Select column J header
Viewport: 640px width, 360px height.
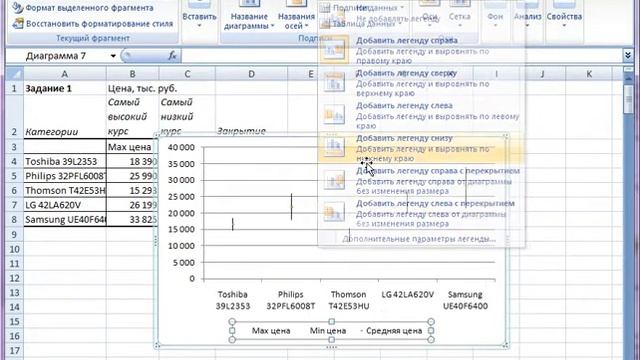[x=542, y=74]
